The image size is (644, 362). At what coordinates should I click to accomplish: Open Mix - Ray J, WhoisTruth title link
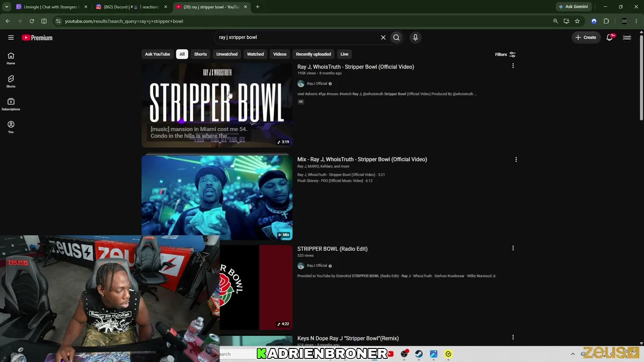pos(362,159)
